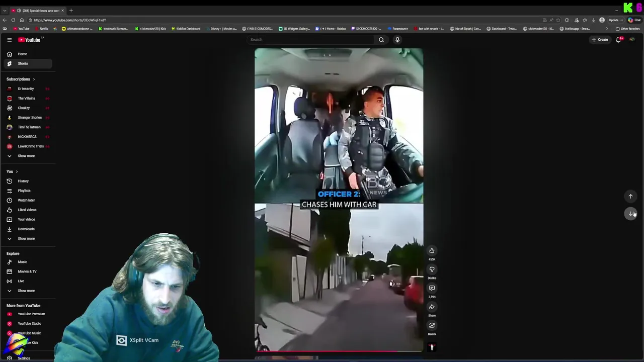Click the browser Update button
The width and height of the screenshot is (644, 362).
(616, 20)
